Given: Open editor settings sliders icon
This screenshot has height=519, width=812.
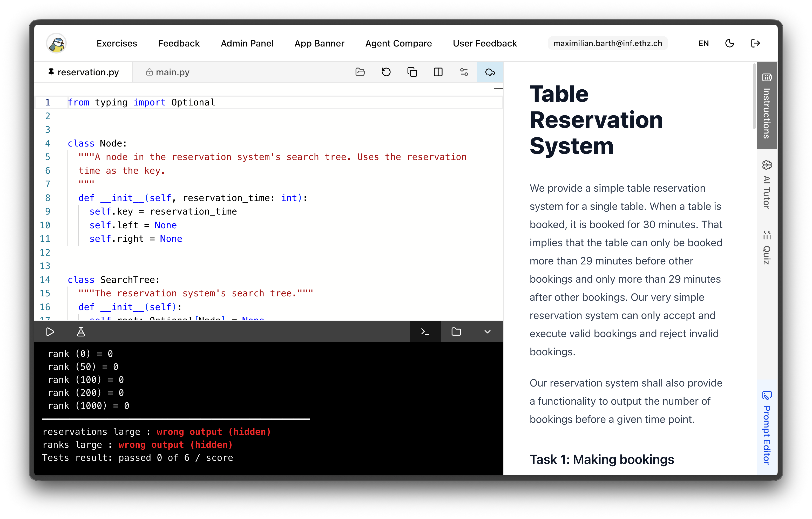Looking at the screenshot, I should pyautogui.click(x=464, y=72).
